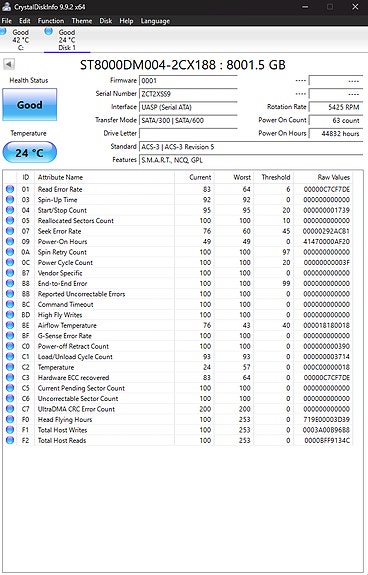Click the Power On Hours value field
368x575 pixels.
336,133
